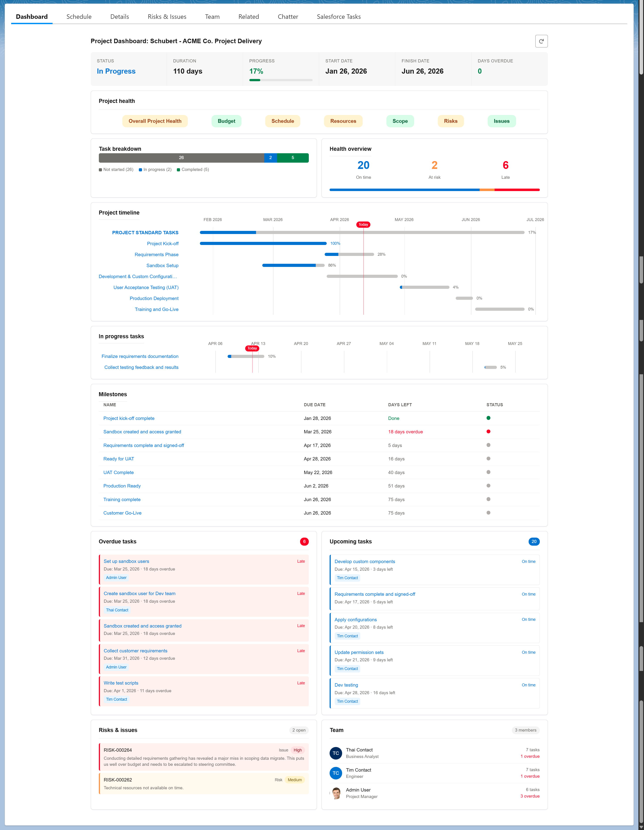Open the Details tab
Screen dimensions: 644x830
[x=120, y=17]
